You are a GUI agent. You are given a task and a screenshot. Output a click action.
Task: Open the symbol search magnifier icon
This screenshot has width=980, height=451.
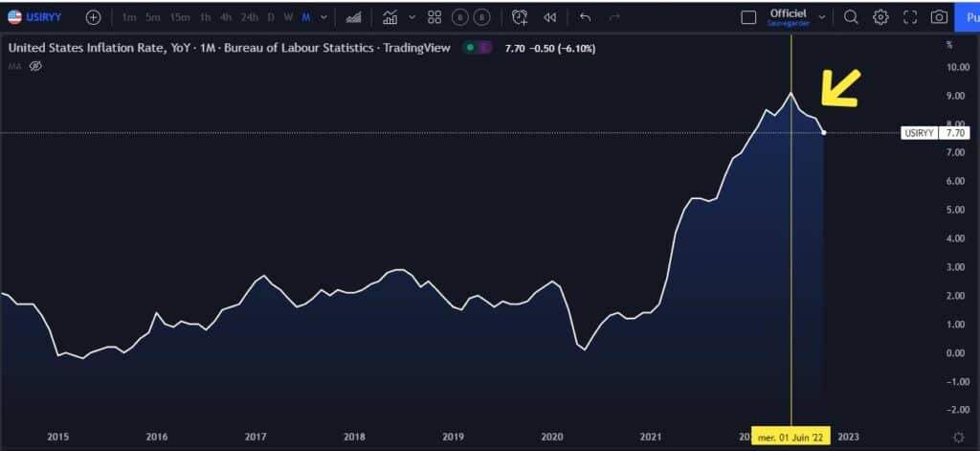(851, 17)
